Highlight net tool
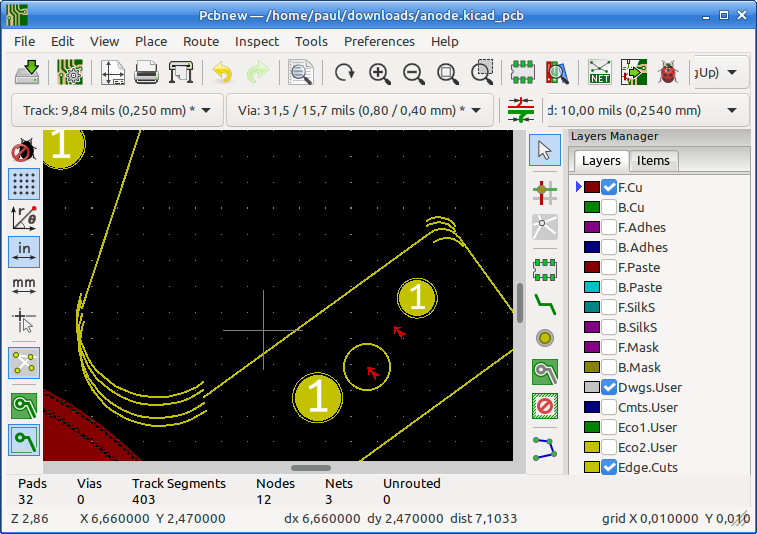 545,192
